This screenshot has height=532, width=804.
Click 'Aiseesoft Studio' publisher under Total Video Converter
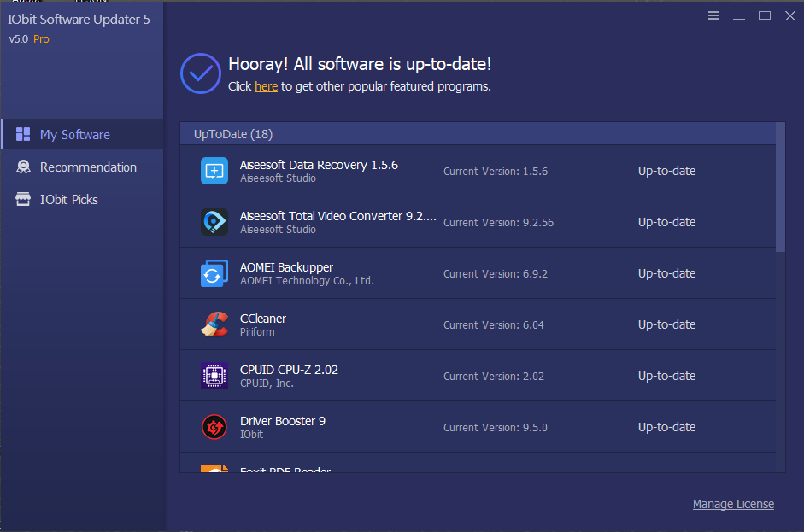click(x=278, y=230)
